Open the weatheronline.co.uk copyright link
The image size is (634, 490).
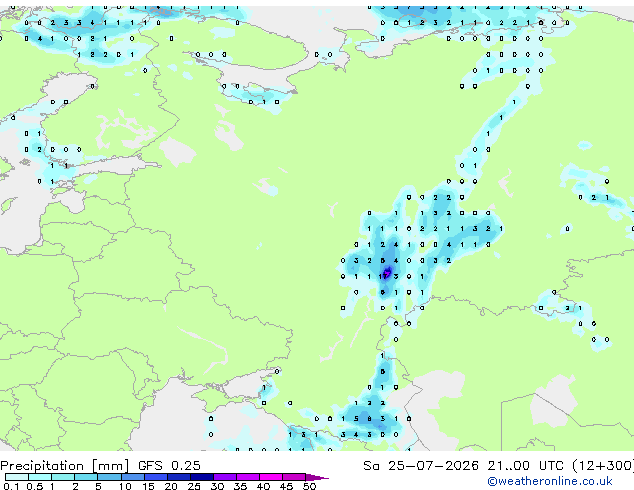tap(550, 481)
